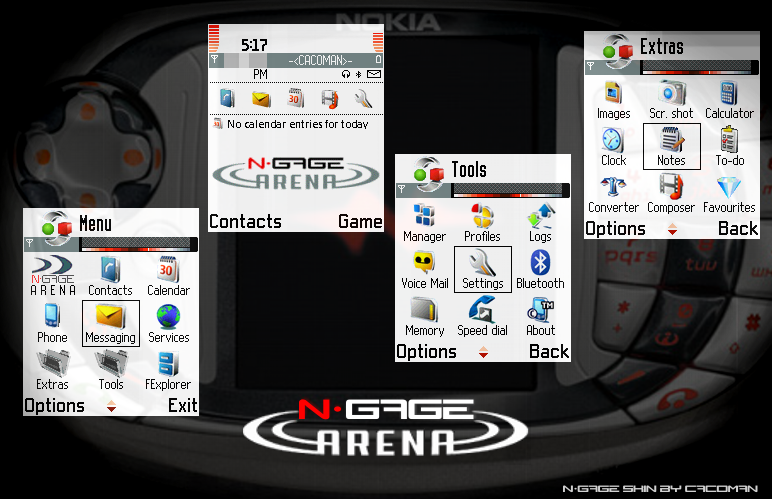
Task: Select Messaging in Menu screen
Action: [110, 323]
